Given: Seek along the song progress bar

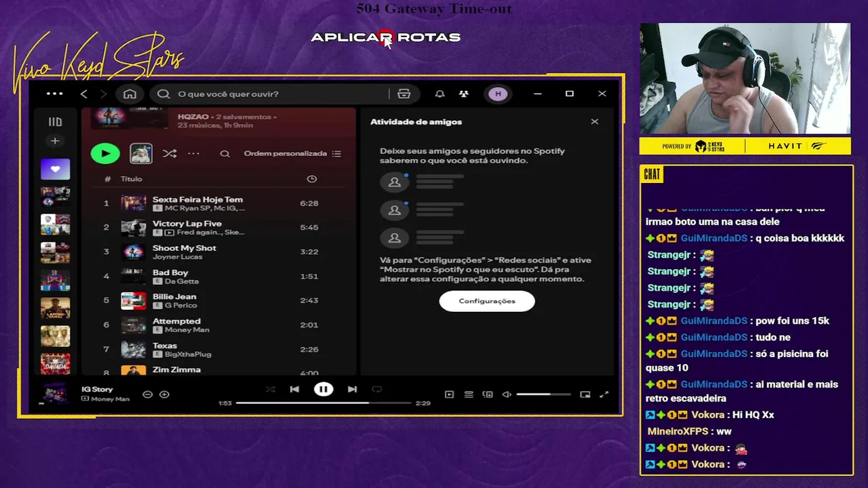Looking at the screenshot, I should coord(323,403).
